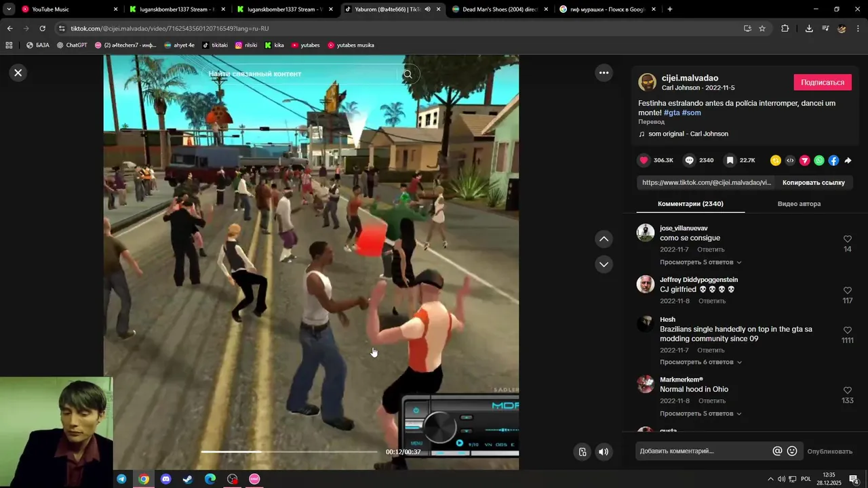The width and height of the screenshot is (868, 488).
Task: Expand 5 replies under jose_villanuevav comment
Action: [x=701, y=262]
